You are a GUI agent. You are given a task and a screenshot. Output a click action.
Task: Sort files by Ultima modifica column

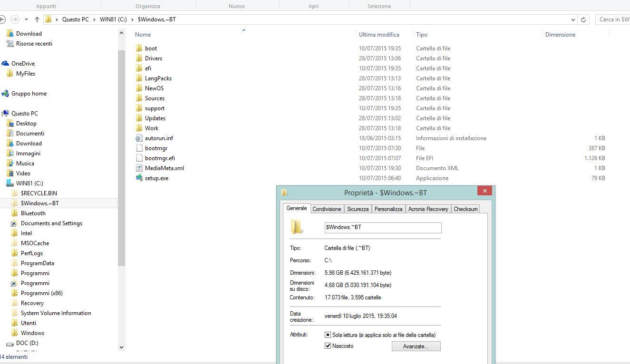[x=379, y=35]
